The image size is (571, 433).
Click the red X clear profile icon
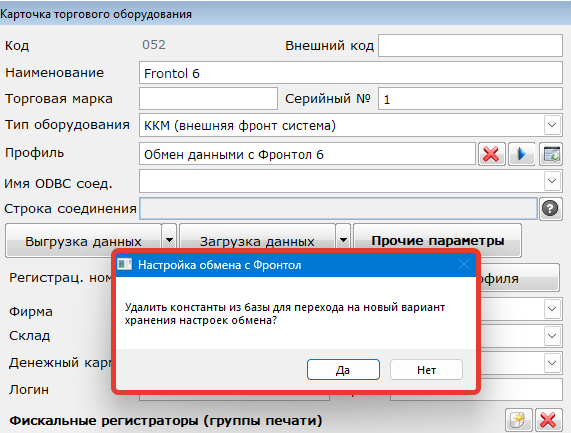pos(491,154)
